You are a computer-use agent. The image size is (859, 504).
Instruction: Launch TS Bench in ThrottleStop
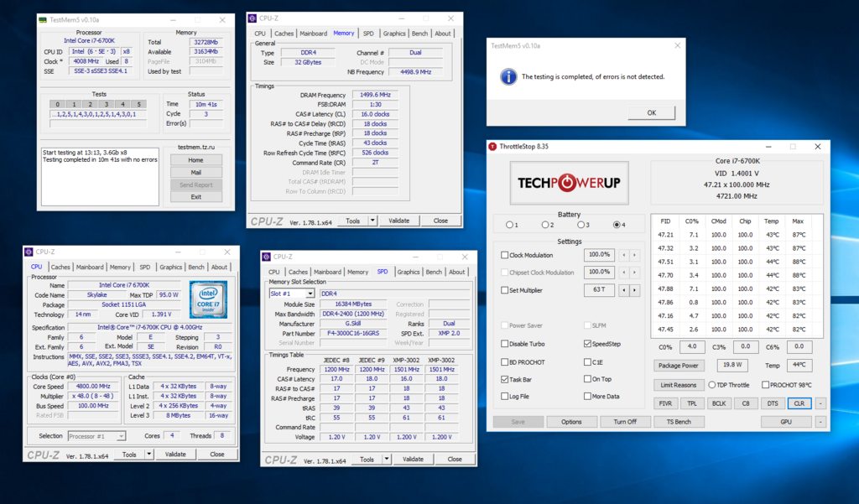pos(679,422)
